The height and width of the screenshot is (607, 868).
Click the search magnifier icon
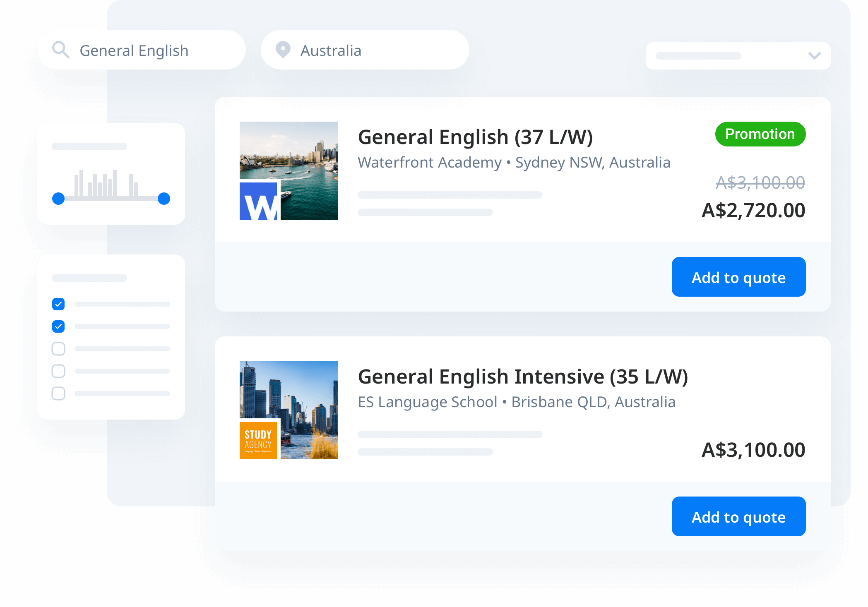[x=60, y=50]
